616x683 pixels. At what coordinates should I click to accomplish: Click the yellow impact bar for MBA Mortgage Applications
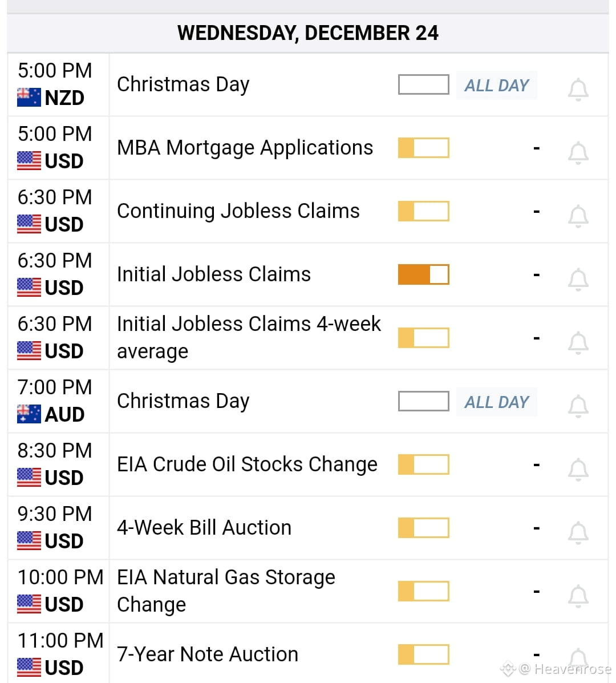point(424,148)
